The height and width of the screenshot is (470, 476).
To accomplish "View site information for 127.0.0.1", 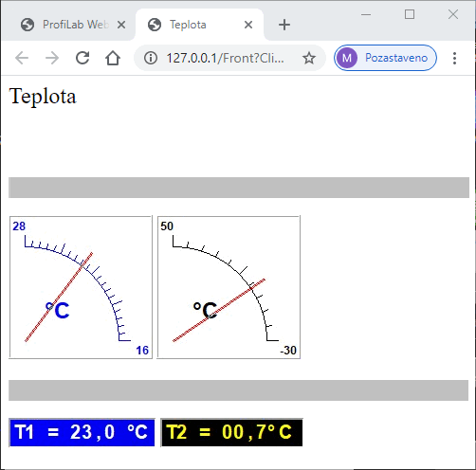I will (x=151, y=58).
